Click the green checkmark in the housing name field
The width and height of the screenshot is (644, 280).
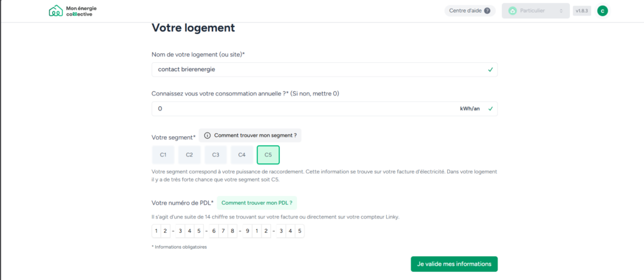click(490, 69)
